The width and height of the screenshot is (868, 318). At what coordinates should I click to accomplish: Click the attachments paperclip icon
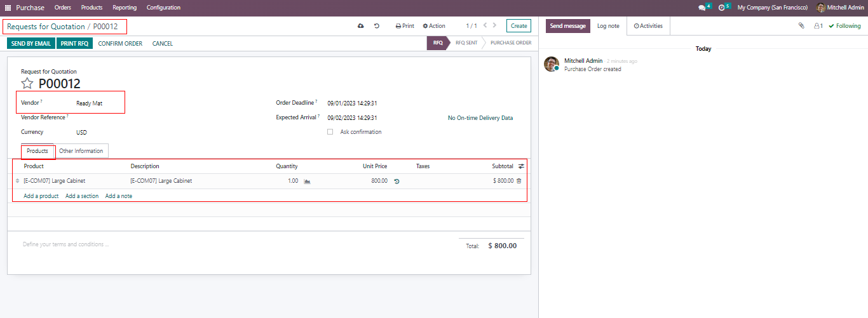point(801,26)
